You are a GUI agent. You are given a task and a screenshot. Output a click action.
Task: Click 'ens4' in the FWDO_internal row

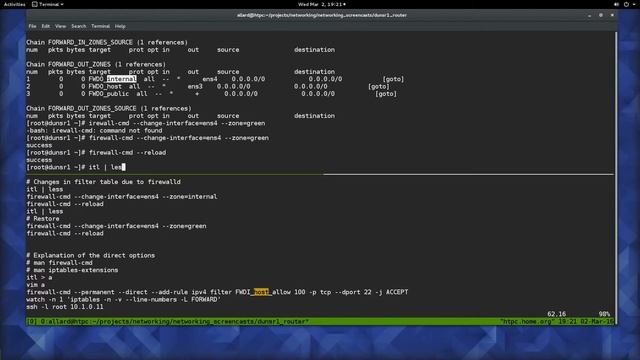coord(210,79)
